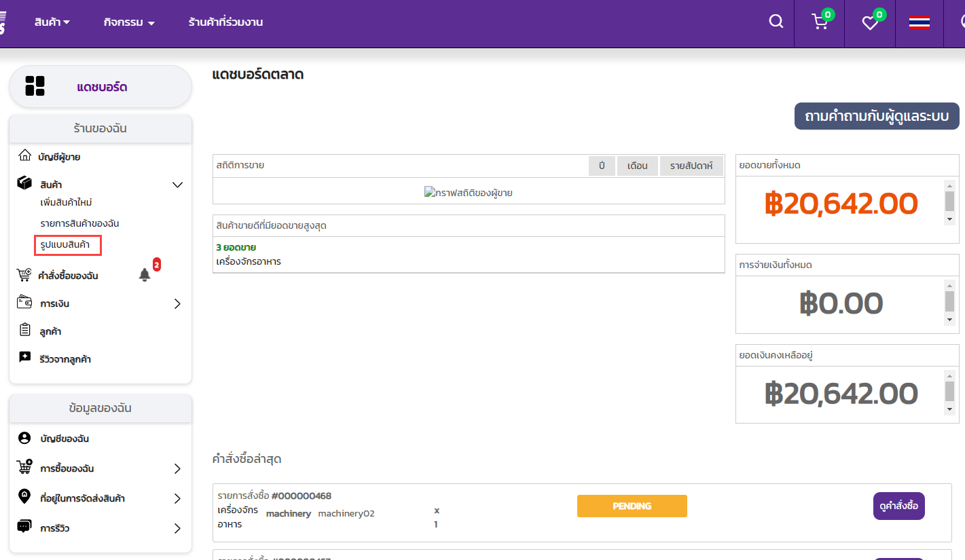The width and height of the screenshot is (965, 560).
Task: Switch sales statistics to เดือน view
Action: coord(637,166)
